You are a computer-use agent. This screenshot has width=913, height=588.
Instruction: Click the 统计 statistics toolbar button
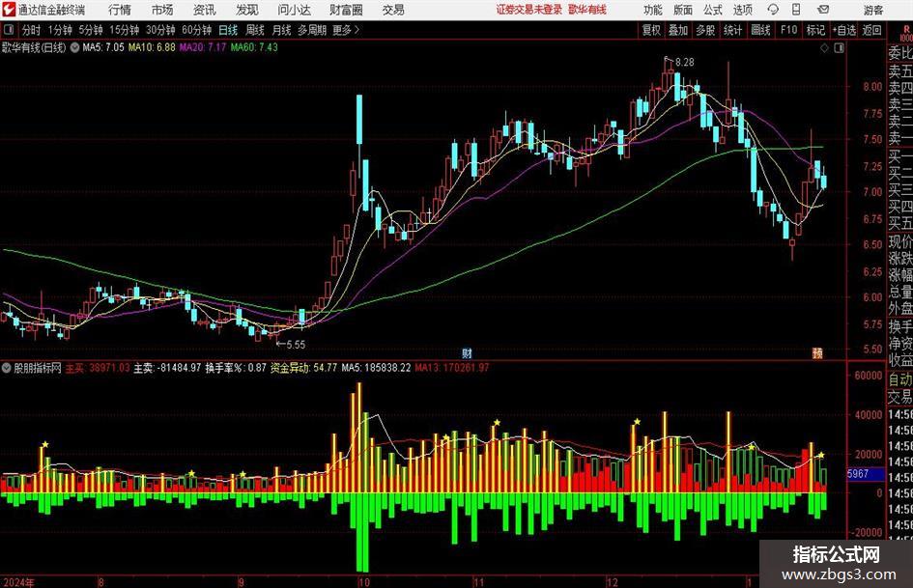pos(732,30)
